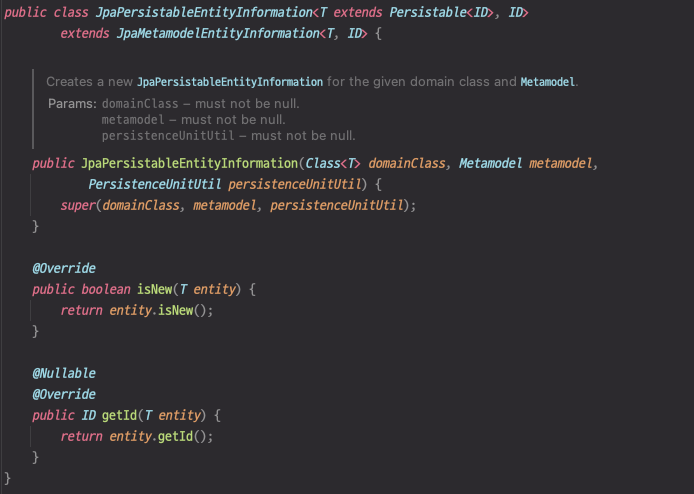694x494 pixels.
Task: Click the Class<T> parameter type in the constructor
Action: click(333, 164)
